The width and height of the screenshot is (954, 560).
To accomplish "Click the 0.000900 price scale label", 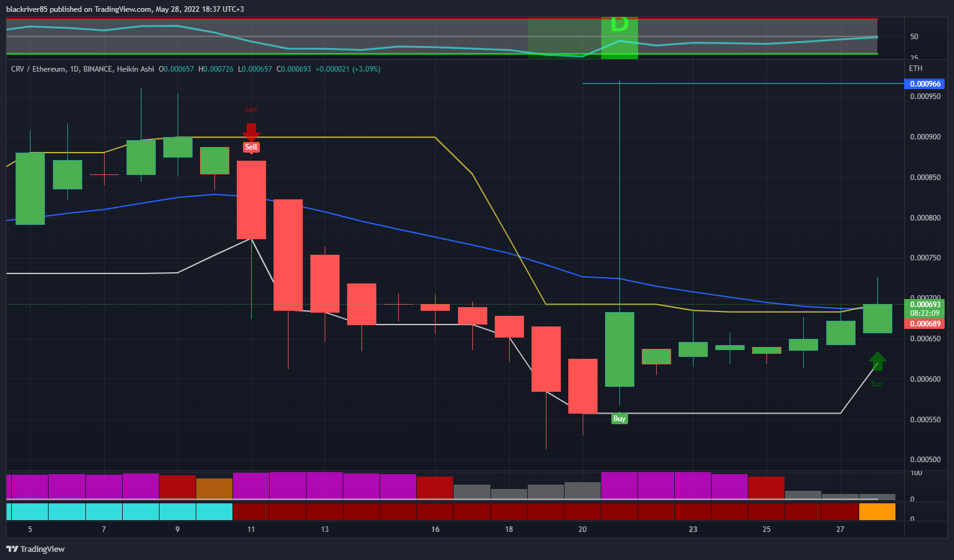I will (x=925, y=137).
